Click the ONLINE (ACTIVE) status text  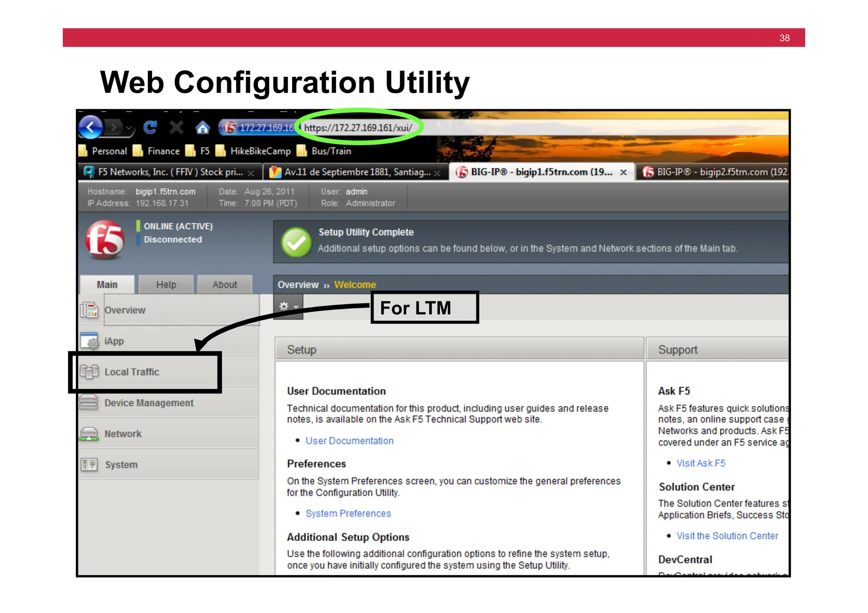click(178, 226)
